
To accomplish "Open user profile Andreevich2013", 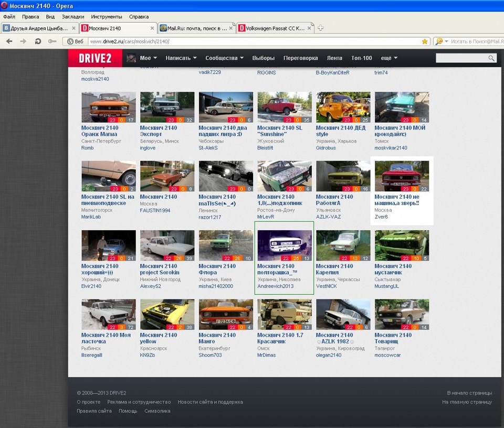I will (276, 286).
